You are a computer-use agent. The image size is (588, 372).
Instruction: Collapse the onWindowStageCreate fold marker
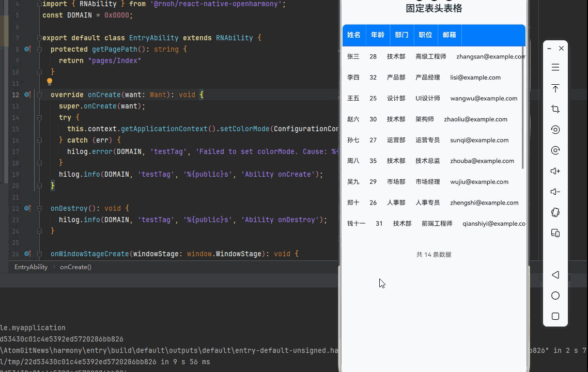coord(39,254)
